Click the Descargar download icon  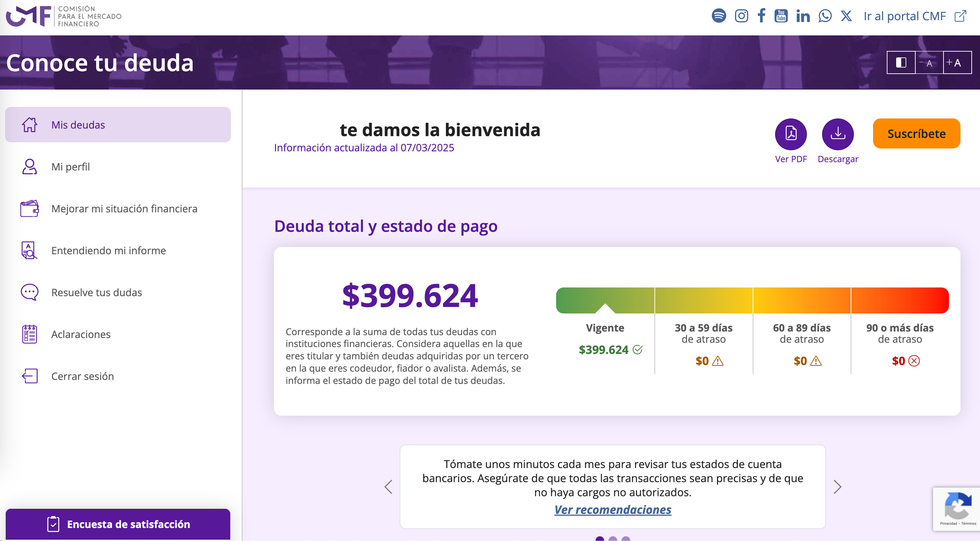point(838,134)
